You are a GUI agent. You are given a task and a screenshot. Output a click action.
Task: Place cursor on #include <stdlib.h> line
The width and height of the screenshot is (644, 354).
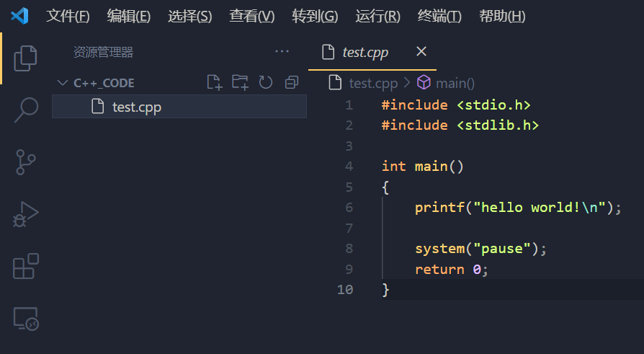coord(460,125)
